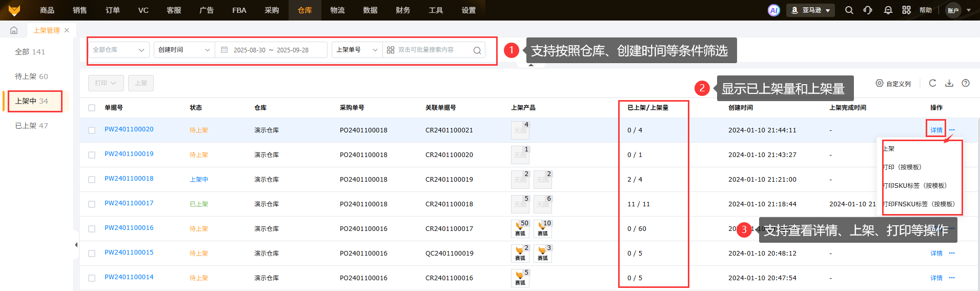Select the 待上架 60 status tab
The image size is (980, 291).
(x=32, y=76)
